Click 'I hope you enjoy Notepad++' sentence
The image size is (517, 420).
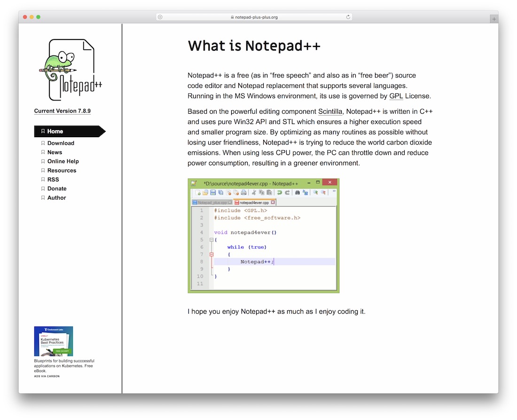[x=276, y=311]
